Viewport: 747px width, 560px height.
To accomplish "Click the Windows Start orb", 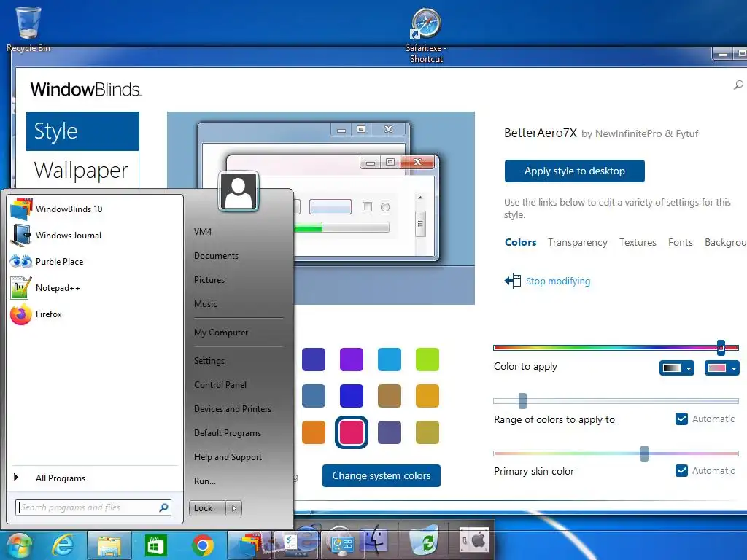I will point(19,545).
